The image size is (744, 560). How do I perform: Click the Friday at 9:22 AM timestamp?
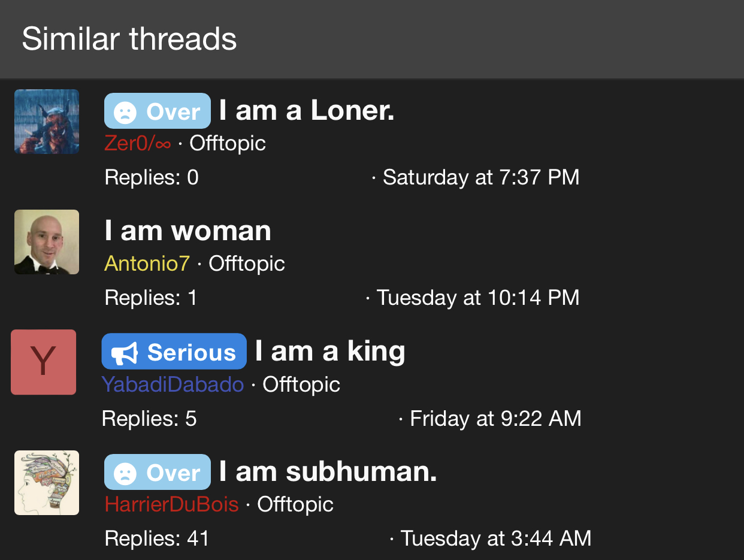pyautogui.click(x=495, y=418)
